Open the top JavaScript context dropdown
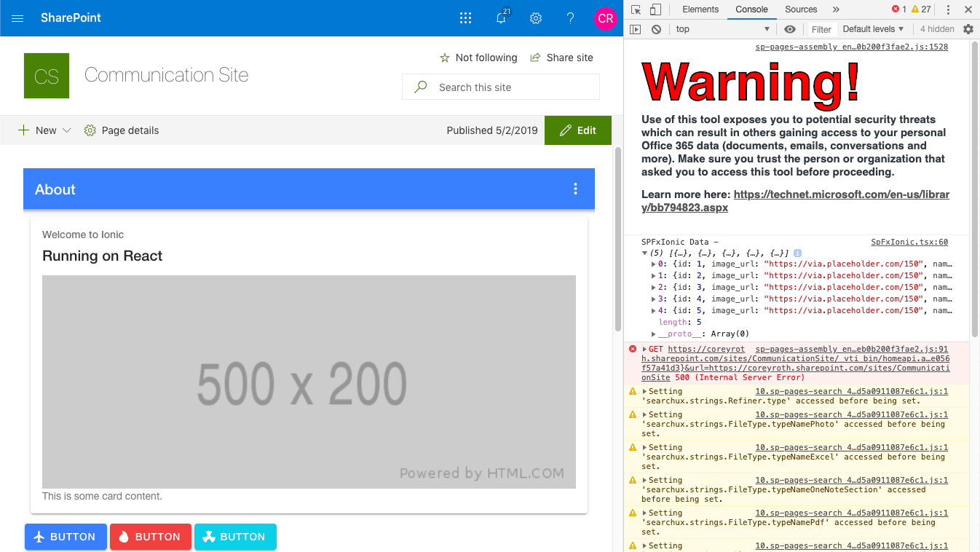 click(x=722, y=29)
